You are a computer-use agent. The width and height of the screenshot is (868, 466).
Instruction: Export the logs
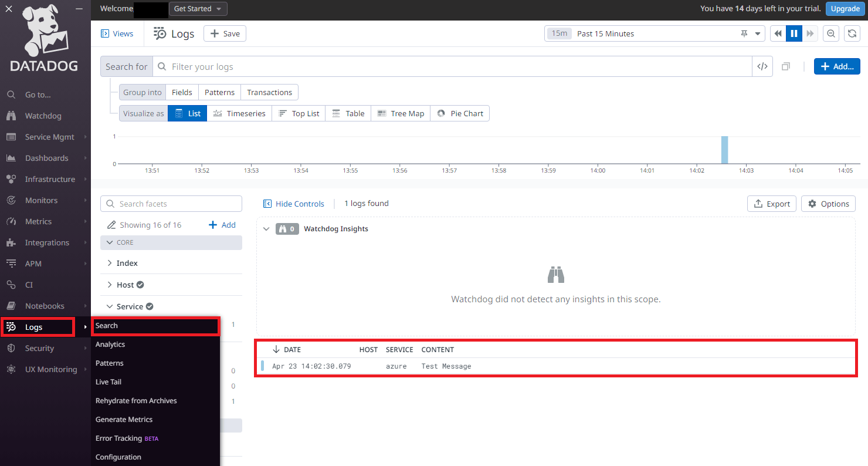click(x=772, y=204)
